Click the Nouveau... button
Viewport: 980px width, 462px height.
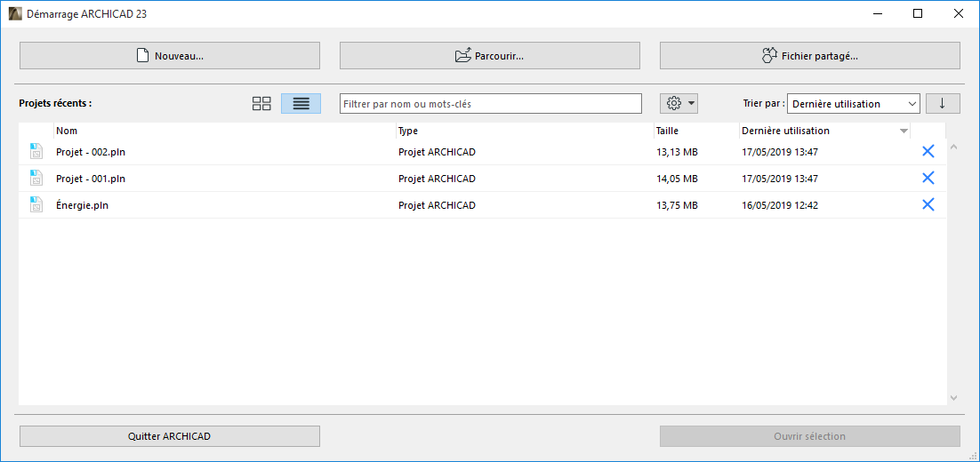(170, 56)
